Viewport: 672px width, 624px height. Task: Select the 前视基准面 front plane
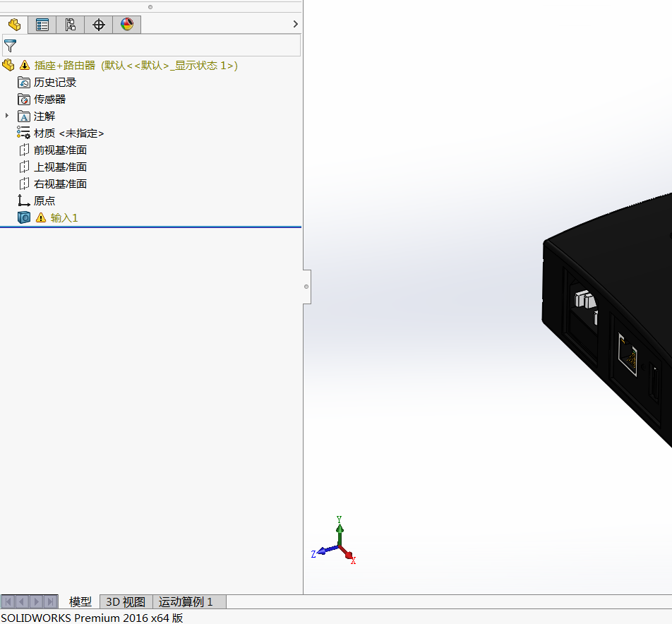[60, 150]
